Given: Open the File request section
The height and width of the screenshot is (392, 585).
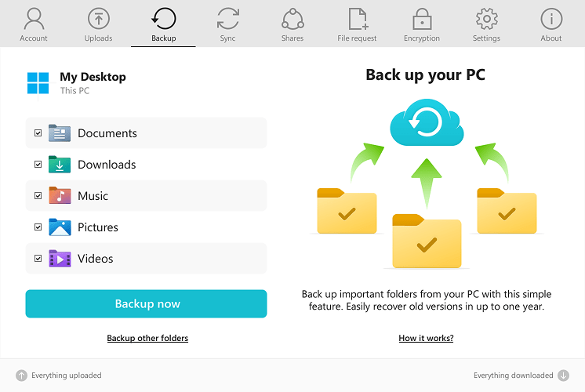Looking at the screenshot, I should click(357, 24).
